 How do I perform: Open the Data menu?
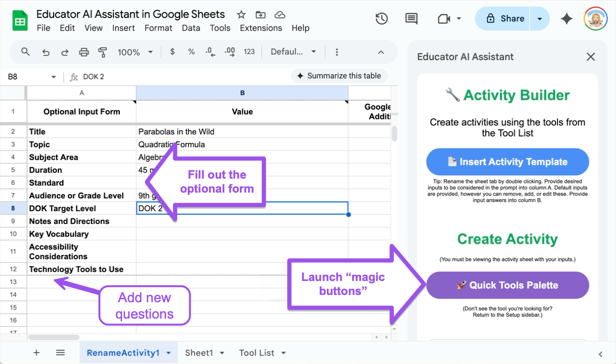[191, 28]
